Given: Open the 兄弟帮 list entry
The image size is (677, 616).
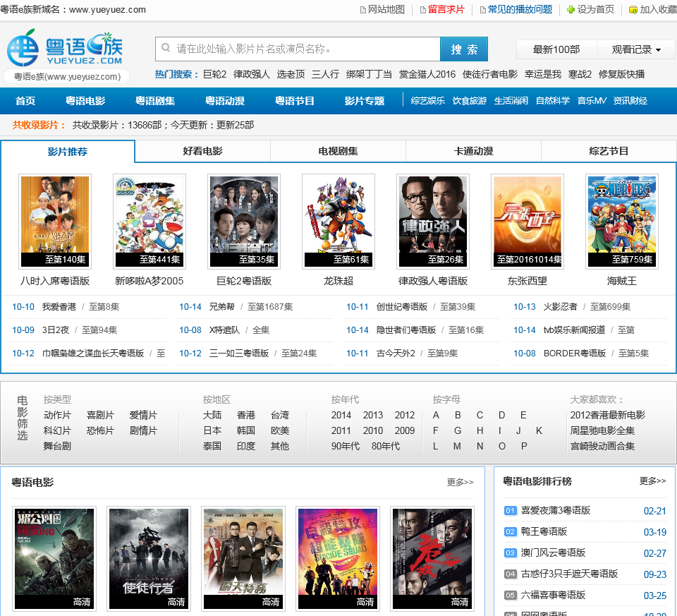Looking at the screenshot, I should 222,307.
